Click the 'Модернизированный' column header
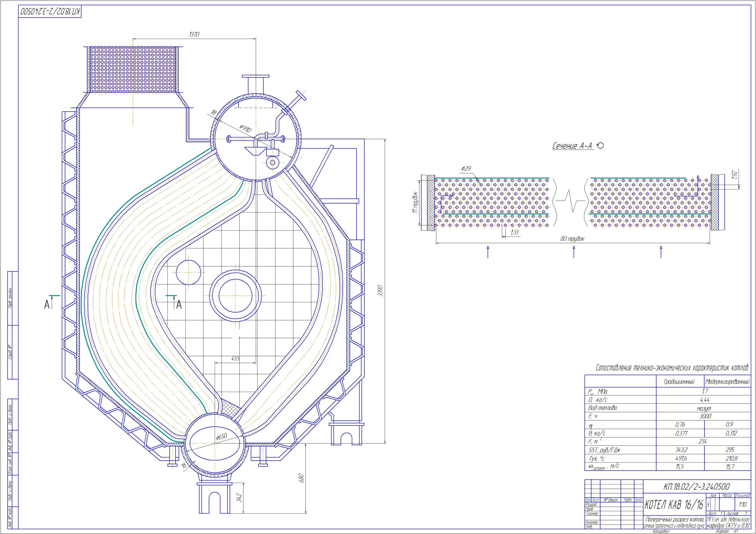Image resolution: width=756 pixels, height=534 pixels. tap(727, 382)
